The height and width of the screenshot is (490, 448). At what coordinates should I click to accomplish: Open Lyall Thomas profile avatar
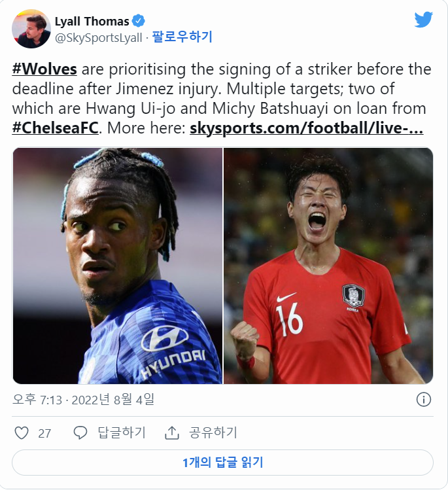31,29
